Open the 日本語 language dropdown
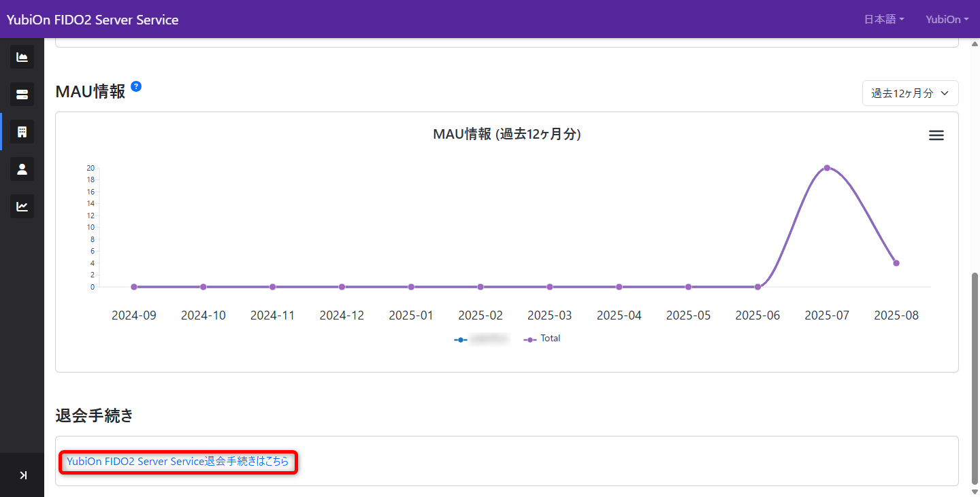The height and width of the screenshot is (497, 980). point(884,20)
